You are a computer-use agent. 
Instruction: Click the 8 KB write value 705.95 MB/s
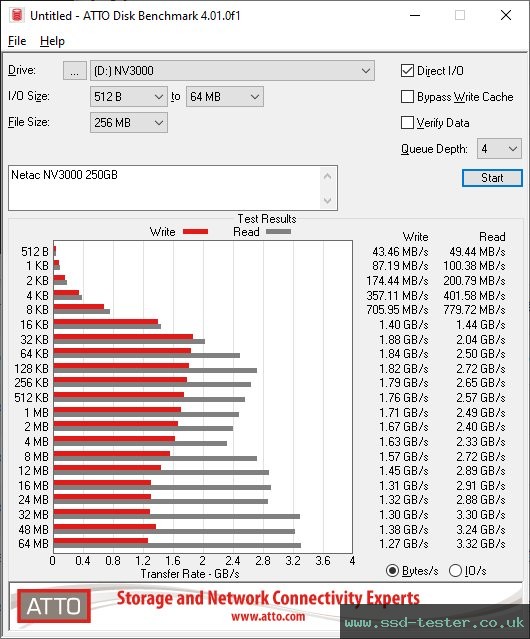click(x=397, y=310)
